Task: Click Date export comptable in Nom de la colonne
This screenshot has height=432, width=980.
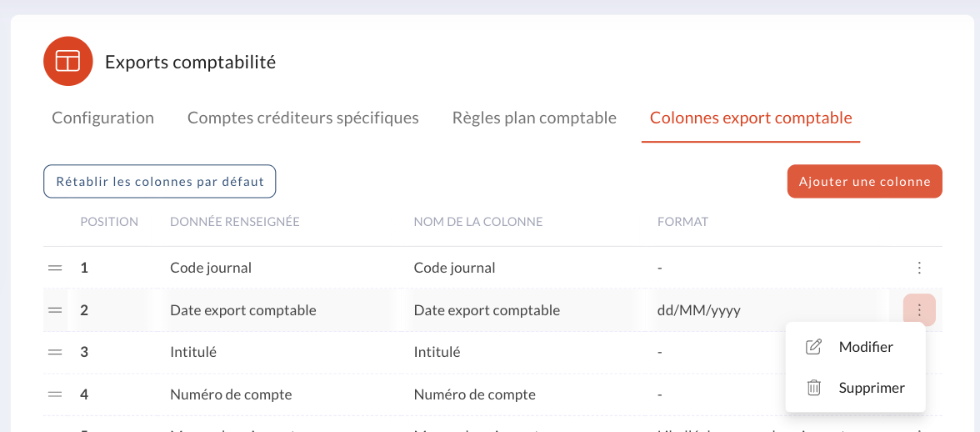Action: coord(487,311)
